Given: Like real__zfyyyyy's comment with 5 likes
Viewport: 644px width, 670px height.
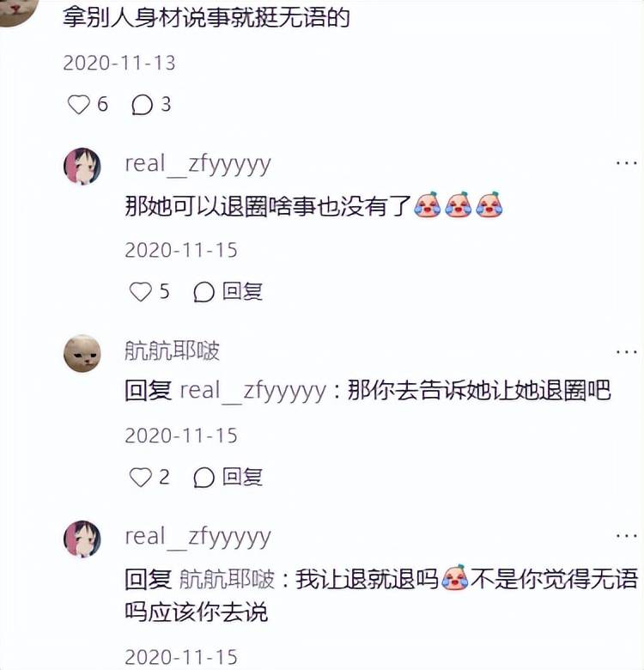Looking at the screenshot, I should [141, 292].
